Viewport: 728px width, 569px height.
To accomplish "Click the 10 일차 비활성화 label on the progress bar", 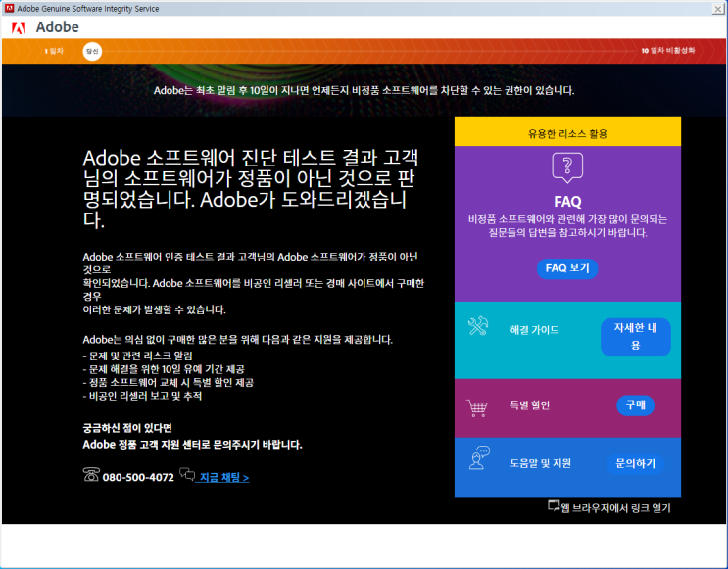I will click(668, 51).
